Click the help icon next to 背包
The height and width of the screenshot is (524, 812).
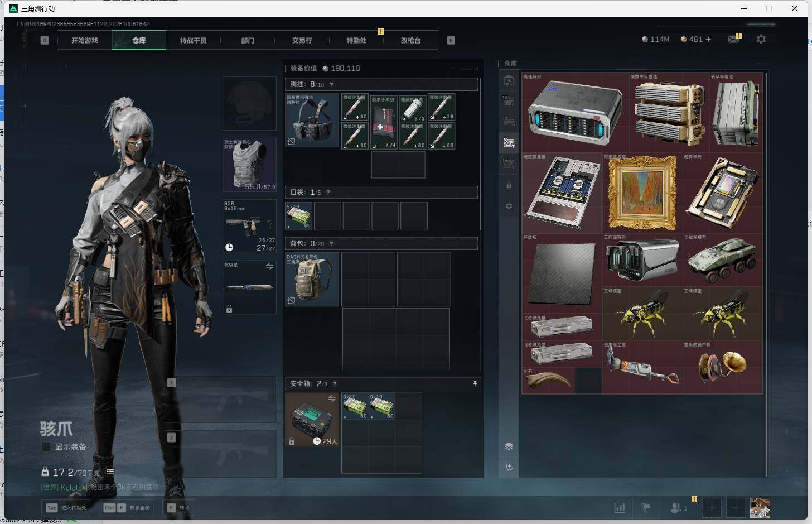331,243
